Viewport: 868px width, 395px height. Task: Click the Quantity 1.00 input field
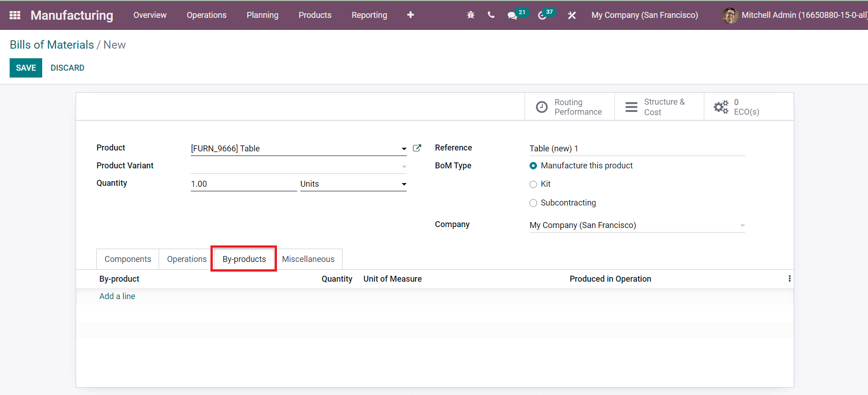243,184
